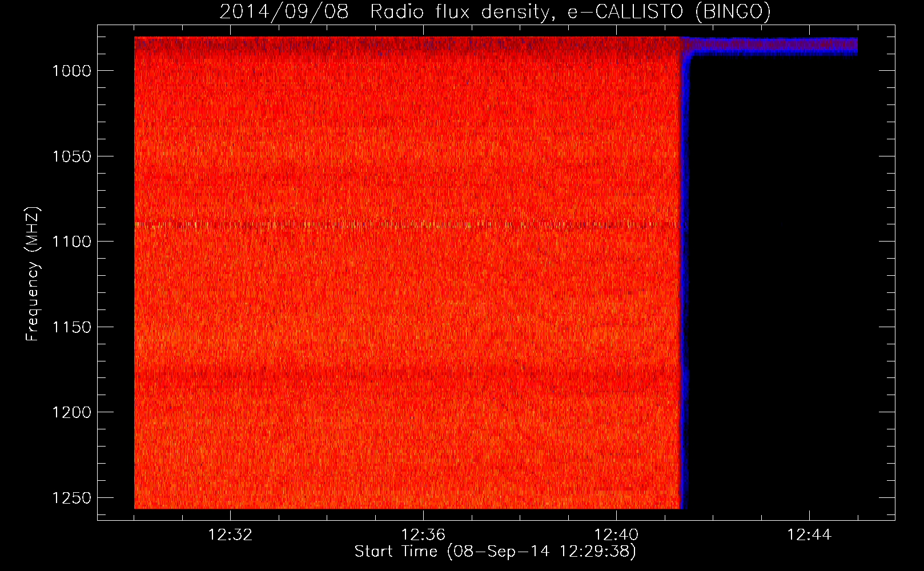Screen dimensions: 924x571
Task: Click the 12:32 time tick label
Action: coord(230,535)
